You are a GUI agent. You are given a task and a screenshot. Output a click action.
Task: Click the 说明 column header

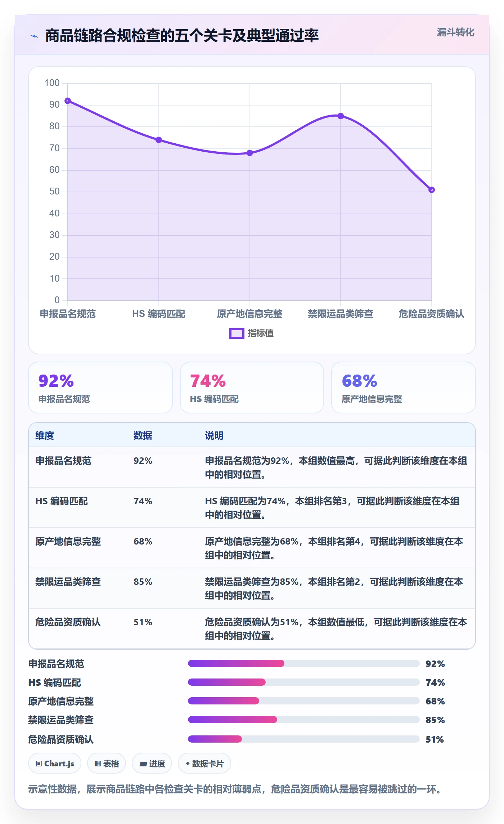point(214,435)
